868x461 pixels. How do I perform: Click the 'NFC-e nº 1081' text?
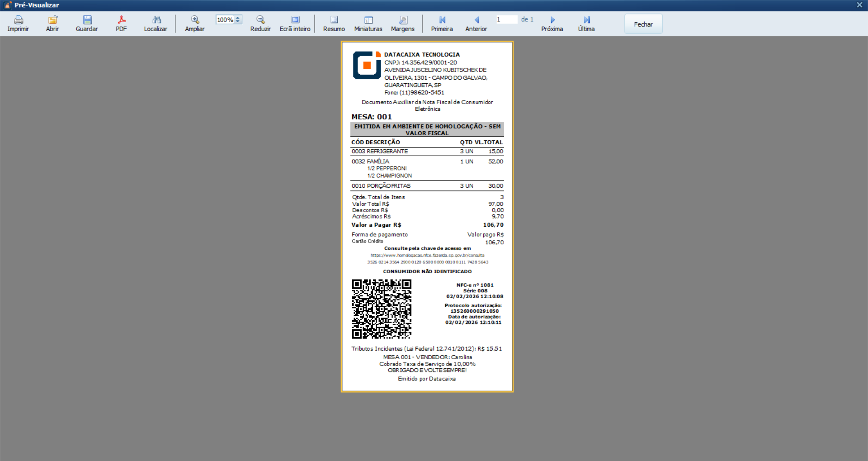coord(475,285)
